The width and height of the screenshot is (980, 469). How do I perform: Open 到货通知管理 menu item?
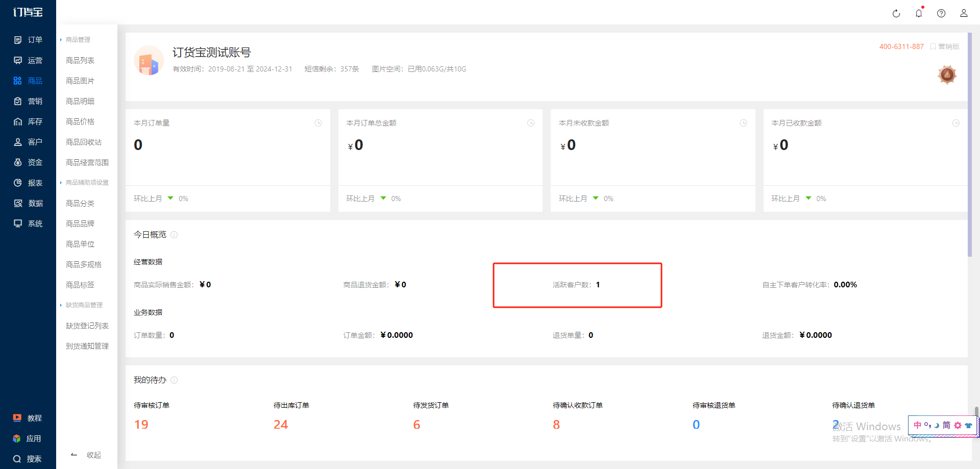87,346
